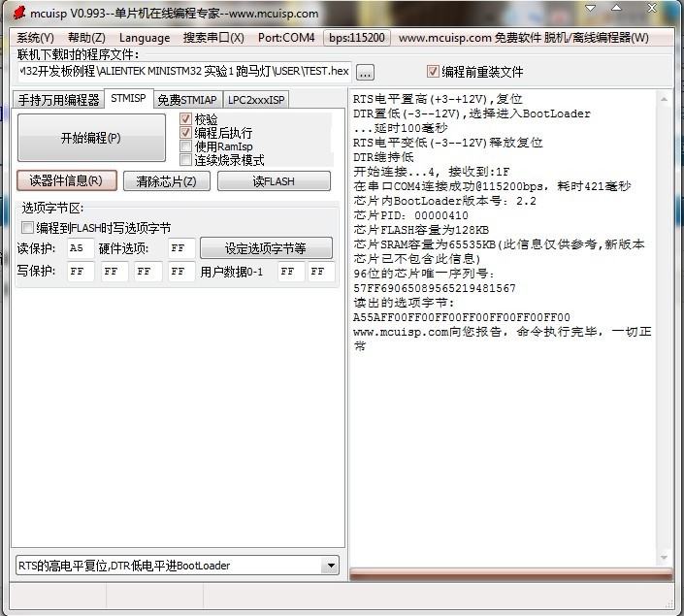Click serial number 57FF69065089565219481567
684x616 pixels.
point(435,288)
